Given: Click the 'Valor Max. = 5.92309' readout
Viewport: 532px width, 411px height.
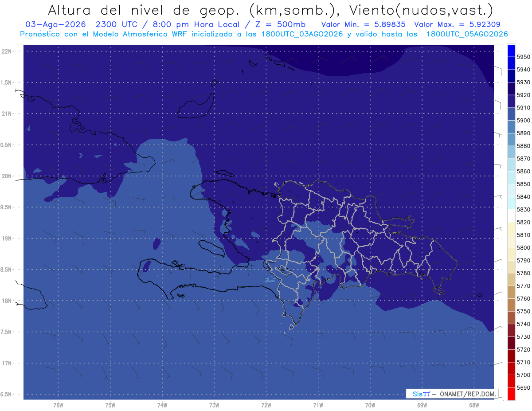Looking at the screenshot, I should click(x=458, y=24).
